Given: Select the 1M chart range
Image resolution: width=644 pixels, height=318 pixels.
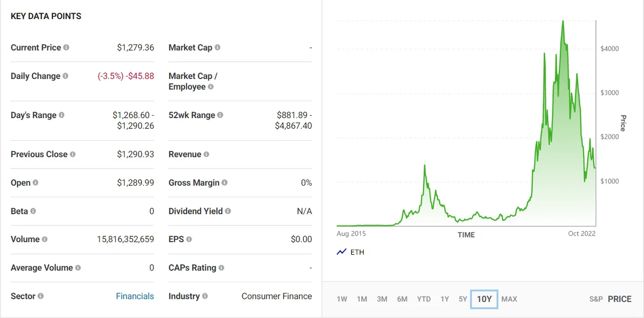Looking at the screenshot, I should coord(362,299).
